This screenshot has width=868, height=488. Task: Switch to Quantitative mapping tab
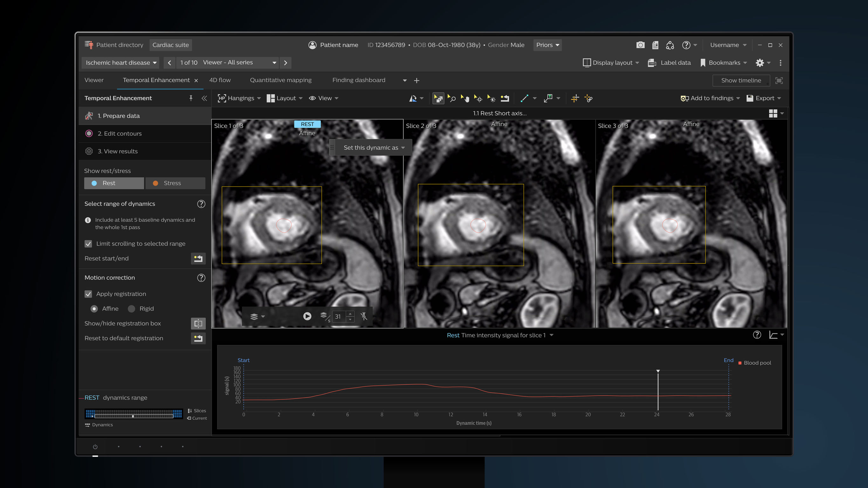point(281,80)
